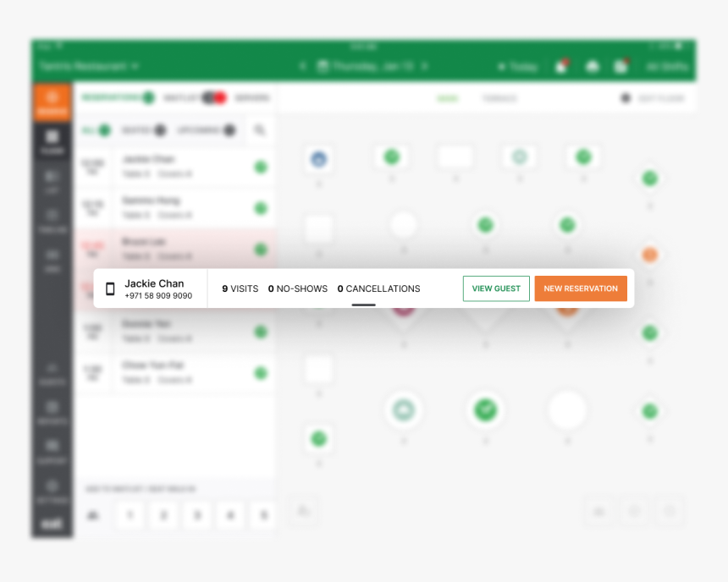Select party size 4 in waitlist bar

[230, 514]
